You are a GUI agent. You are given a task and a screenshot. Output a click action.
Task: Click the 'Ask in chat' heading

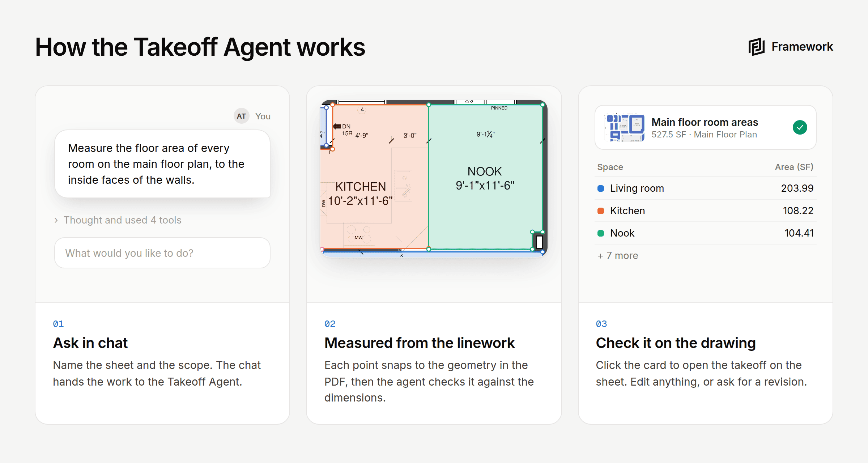point(90,343)
